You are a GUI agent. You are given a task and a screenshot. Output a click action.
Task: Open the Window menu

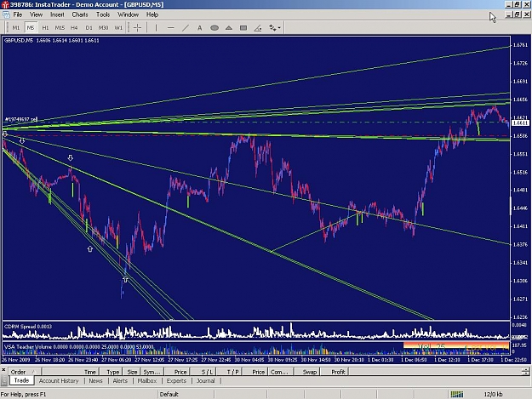point(128,14)
